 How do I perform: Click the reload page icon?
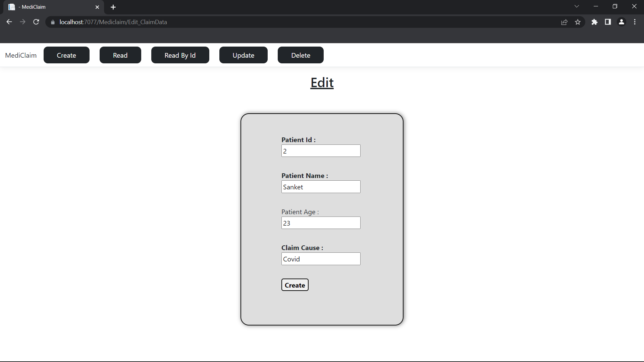click(36, 22)
